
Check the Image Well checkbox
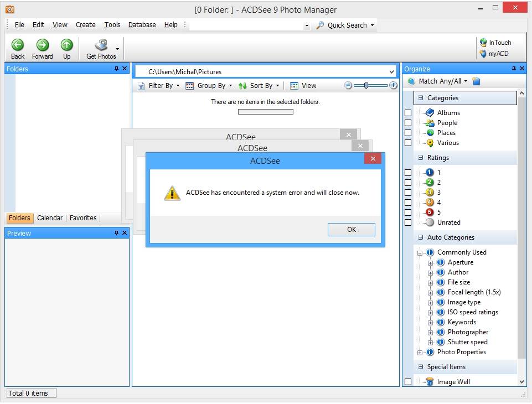click(408, 382)
